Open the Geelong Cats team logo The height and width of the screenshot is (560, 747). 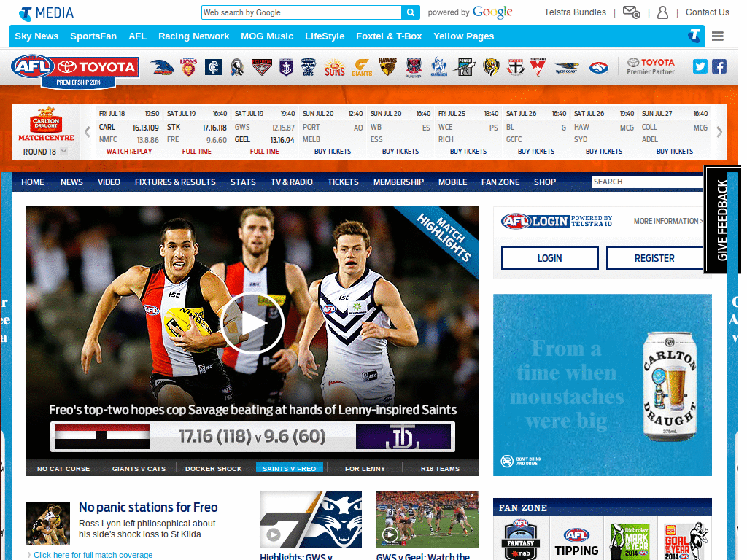pos(309,67)
